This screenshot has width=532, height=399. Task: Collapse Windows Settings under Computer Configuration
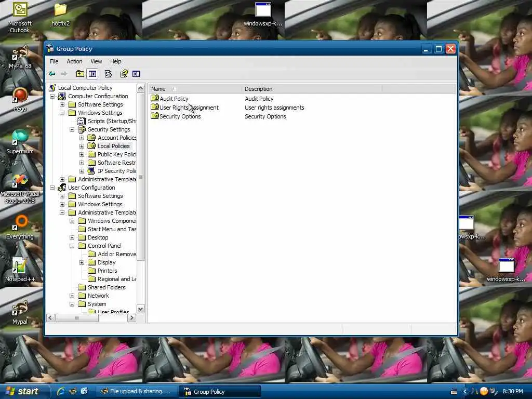pyautogui.click(x=62, y=113)
